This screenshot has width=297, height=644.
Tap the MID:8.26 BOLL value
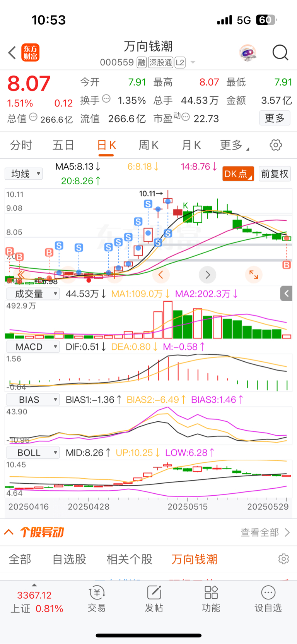point(88,453)
